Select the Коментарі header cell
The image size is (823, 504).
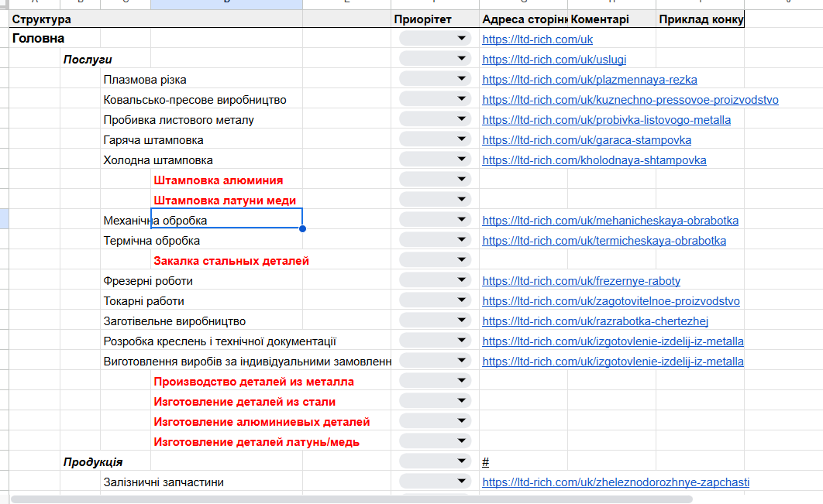(612, 19)
